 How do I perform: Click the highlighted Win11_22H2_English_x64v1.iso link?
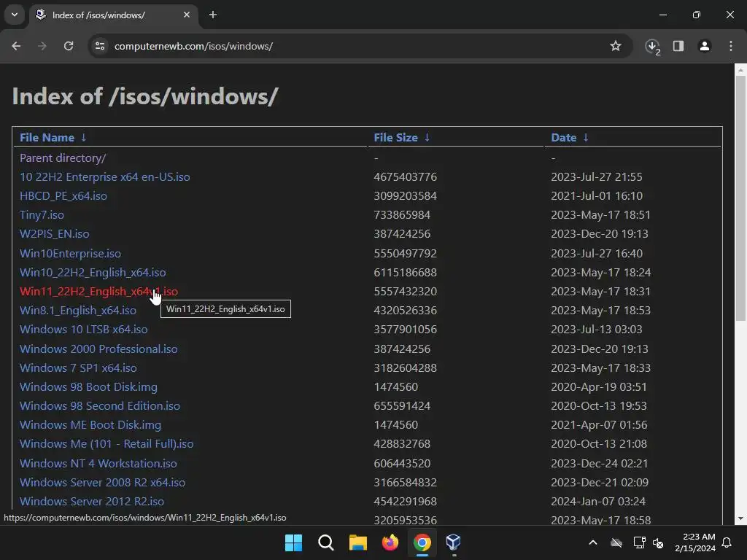98,292
